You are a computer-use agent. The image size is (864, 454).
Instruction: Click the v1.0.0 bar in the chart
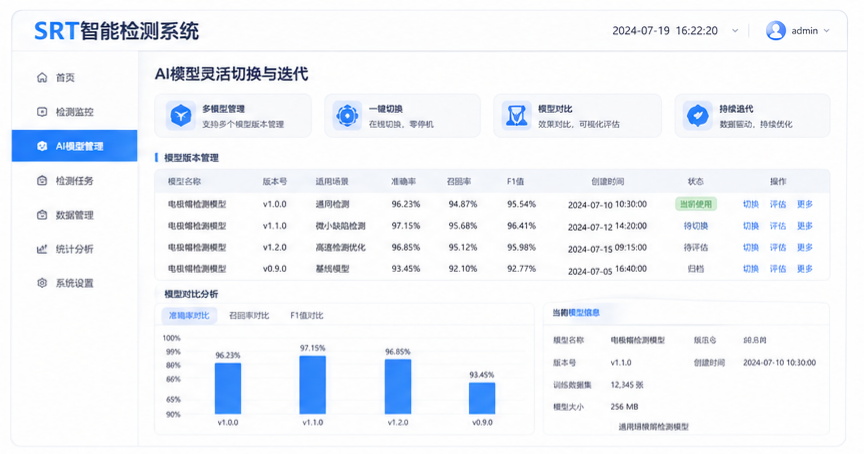[x=228, y=388]
